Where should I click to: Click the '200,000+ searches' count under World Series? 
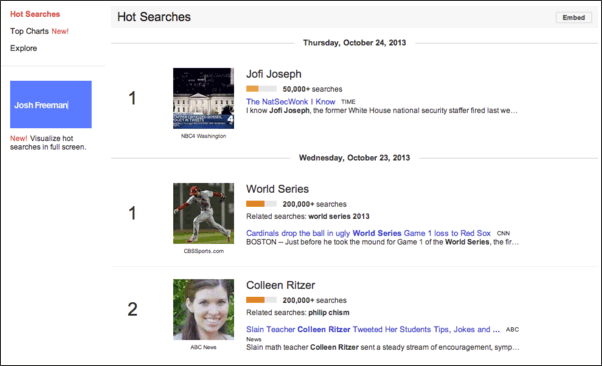point(315,204)
